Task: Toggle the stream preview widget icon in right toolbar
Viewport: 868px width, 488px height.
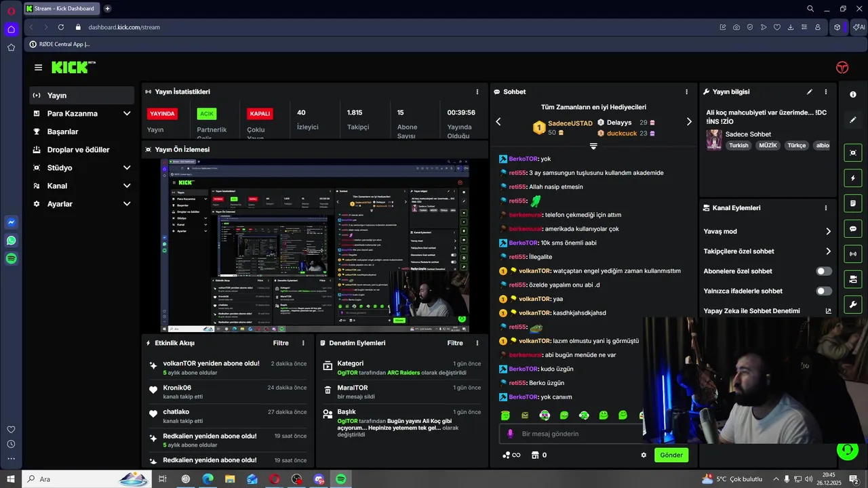Action: [x=853, y=152]
